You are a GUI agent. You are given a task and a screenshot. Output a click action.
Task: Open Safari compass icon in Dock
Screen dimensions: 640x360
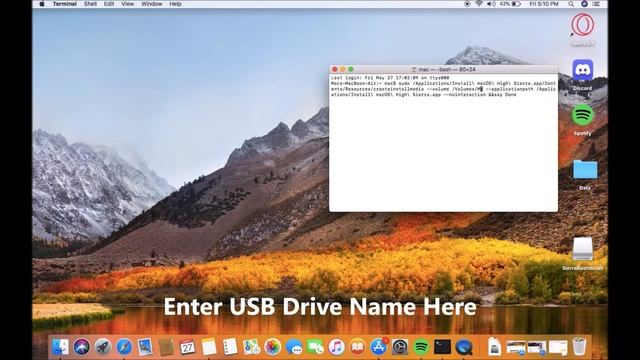pos(124,347)
